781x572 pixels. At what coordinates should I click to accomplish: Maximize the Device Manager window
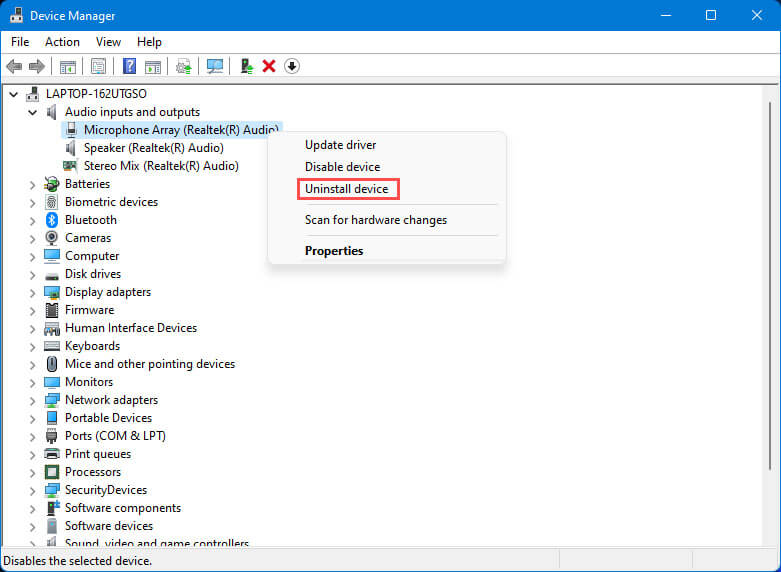(x=711, y=15)
